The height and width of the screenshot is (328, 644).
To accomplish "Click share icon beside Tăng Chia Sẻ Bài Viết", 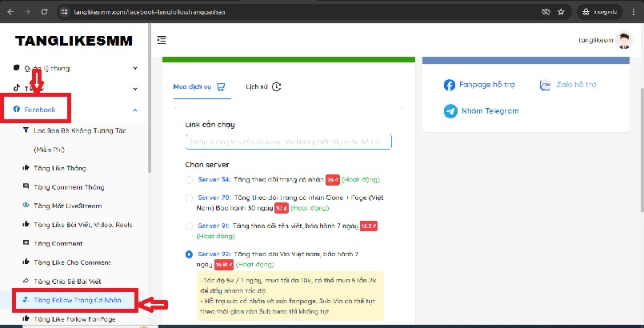I will (26, 281).
